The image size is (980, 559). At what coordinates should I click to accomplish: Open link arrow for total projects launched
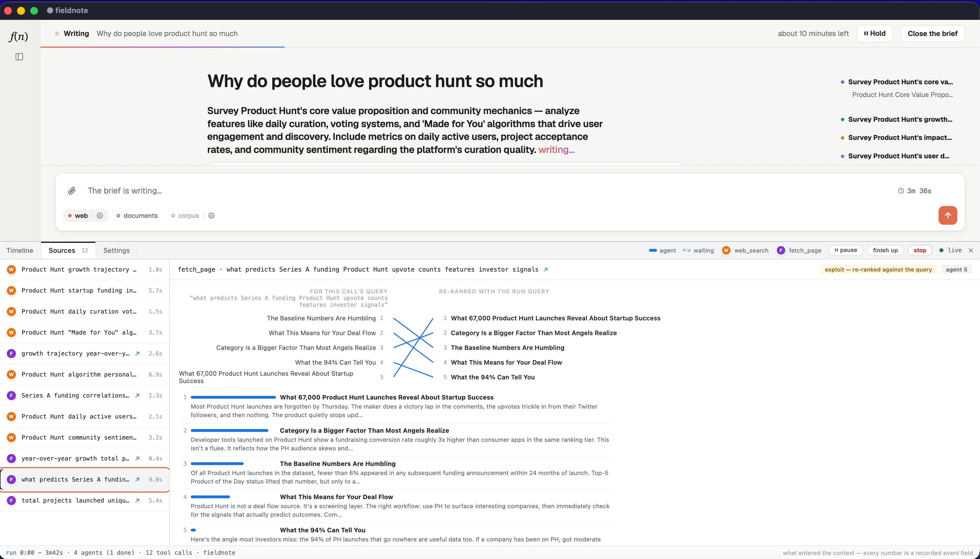(137, 501)
